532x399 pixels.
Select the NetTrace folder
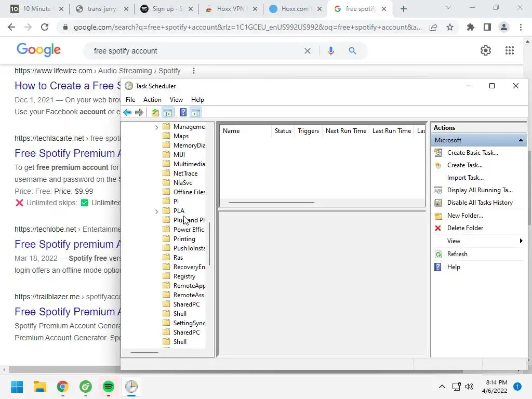tap(185, 174)
